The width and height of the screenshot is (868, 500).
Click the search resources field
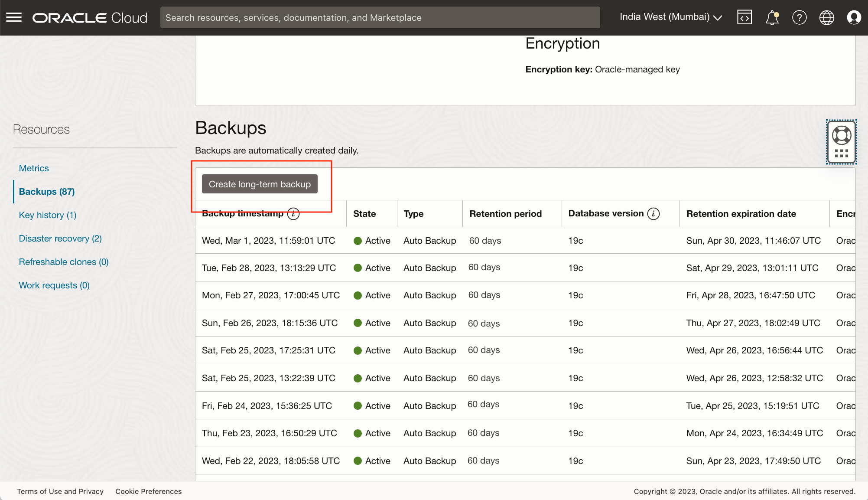(x=380, y=17)
